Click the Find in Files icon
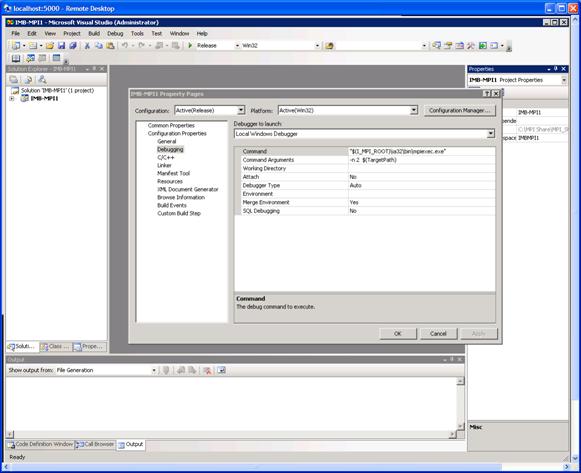The image size is (581, 473). (x=329, y=46)
